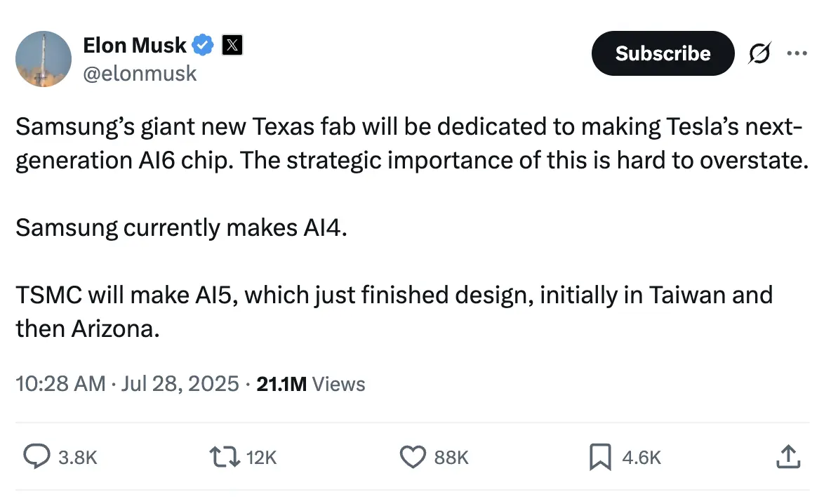Click the 88K likes count
The height and width of the screenshot is (504, 831).
click(x=451, y=458)
